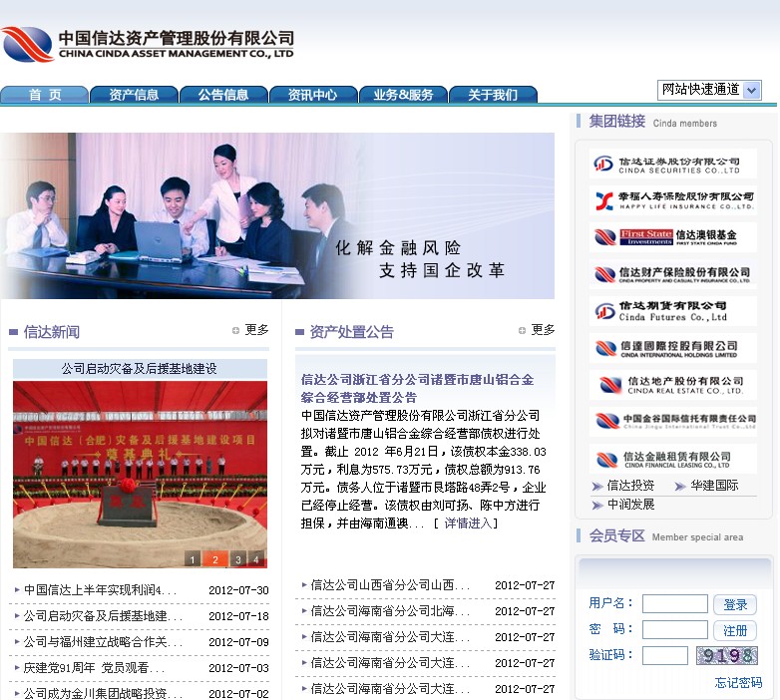
Task: Show news slide number 4
Action: (256, 559)
